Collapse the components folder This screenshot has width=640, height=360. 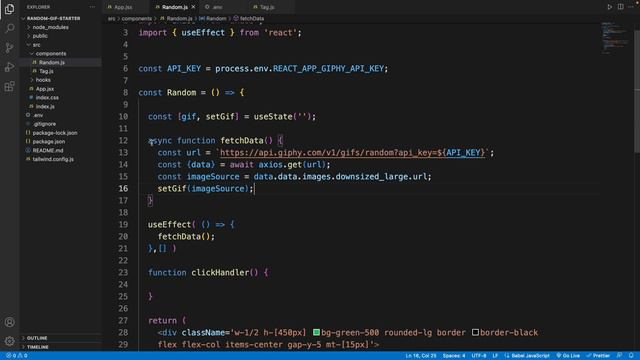pyautogui.click(x=51, y=53)
